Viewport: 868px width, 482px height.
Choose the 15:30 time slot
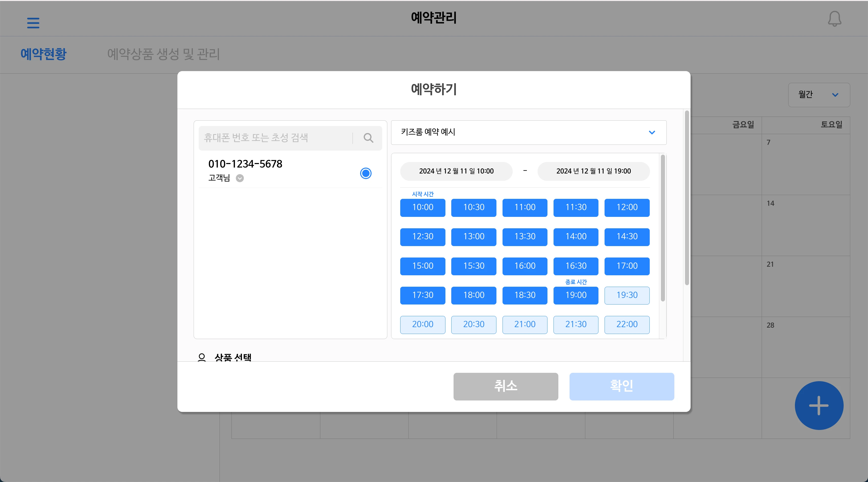tap(473, 266)
